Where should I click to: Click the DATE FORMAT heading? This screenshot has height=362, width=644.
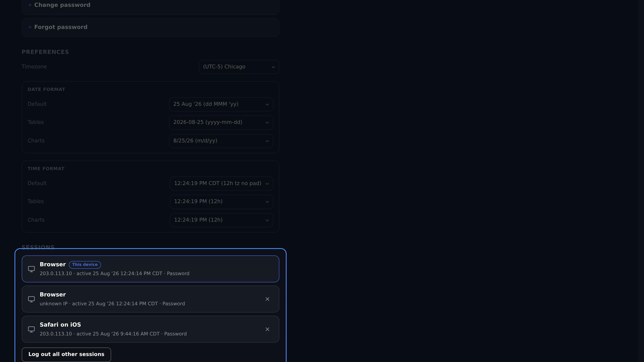(x=46, y=89)
